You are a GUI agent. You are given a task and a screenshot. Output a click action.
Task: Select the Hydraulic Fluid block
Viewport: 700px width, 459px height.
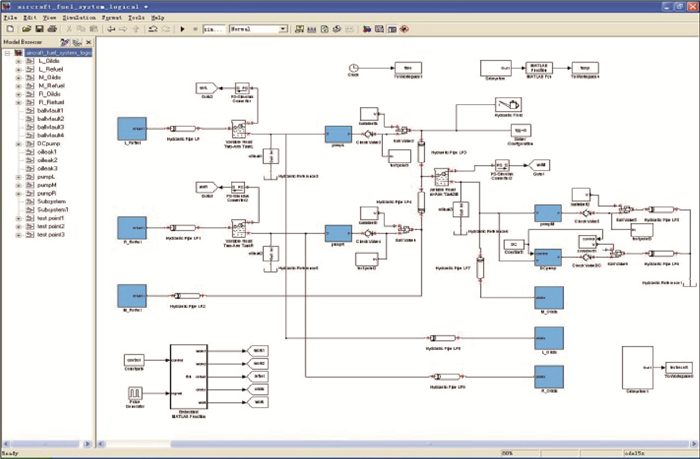click(x=514, y=105)
